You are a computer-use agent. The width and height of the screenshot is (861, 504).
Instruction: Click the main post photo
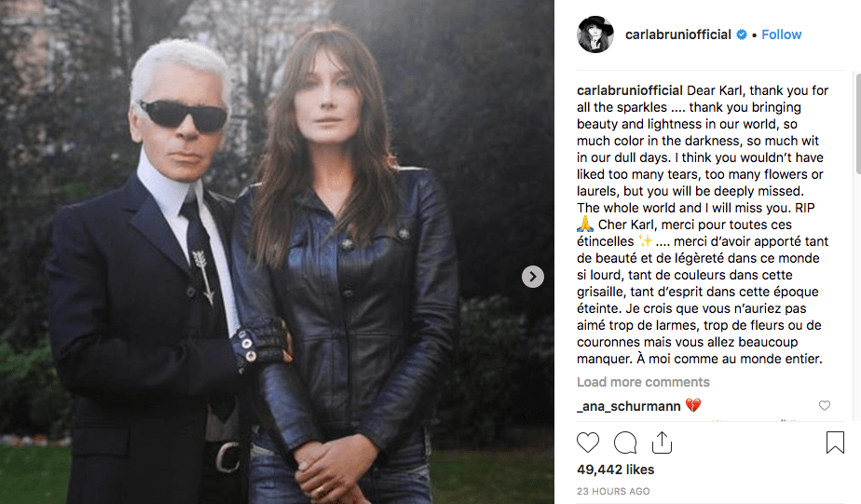point(277,252)
